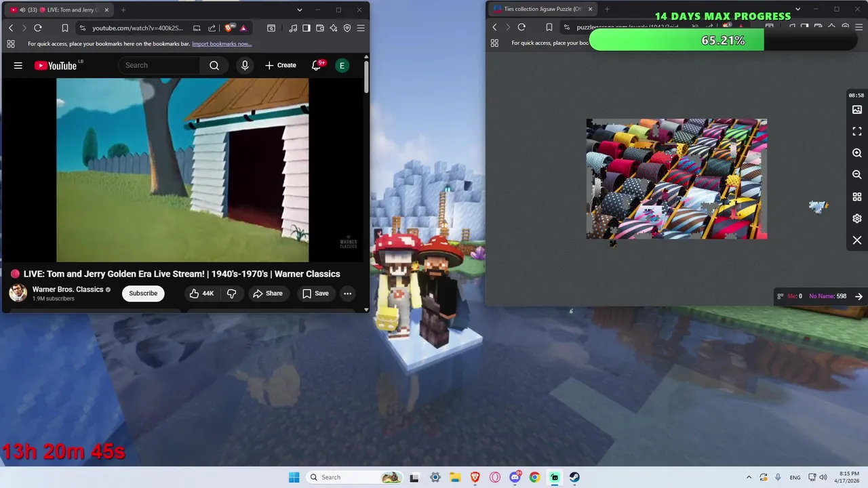Screen dimensions: 868x488
Task: Open a new tab in YouTube window
Action: pyautogui.click(x=123, y=10)
